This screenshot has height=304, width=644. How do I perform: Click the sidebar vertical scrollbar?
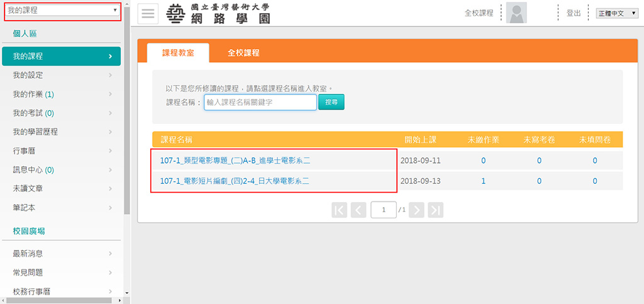[127, 126]
